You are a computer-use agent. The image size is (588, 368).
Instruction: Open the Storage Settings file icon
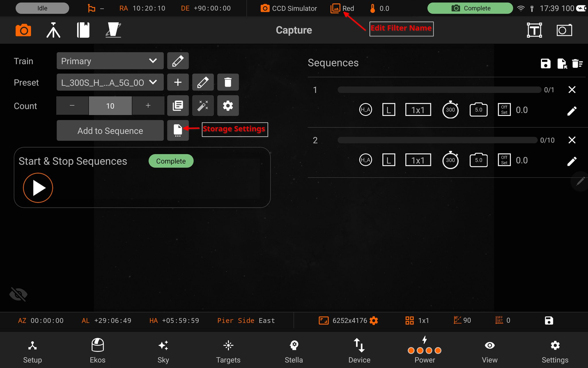point(178,130)
